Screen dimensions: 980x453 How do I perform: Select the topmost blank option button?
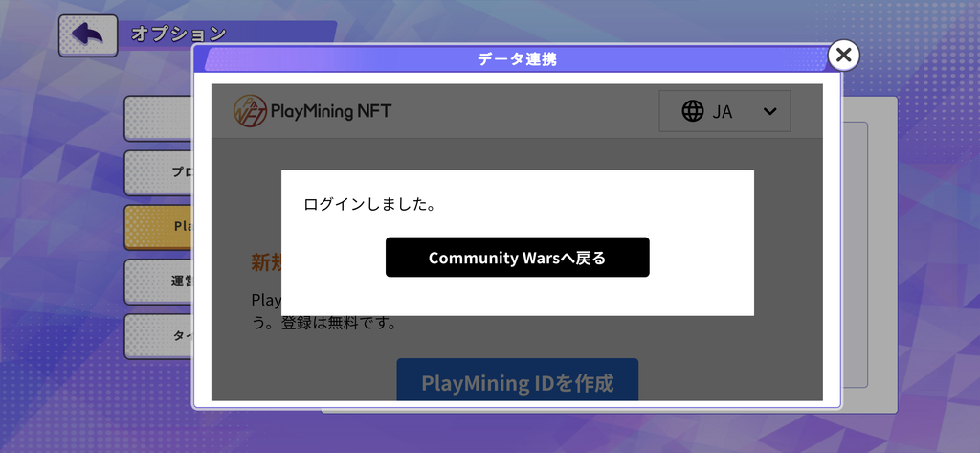click(x=159, y=118)
